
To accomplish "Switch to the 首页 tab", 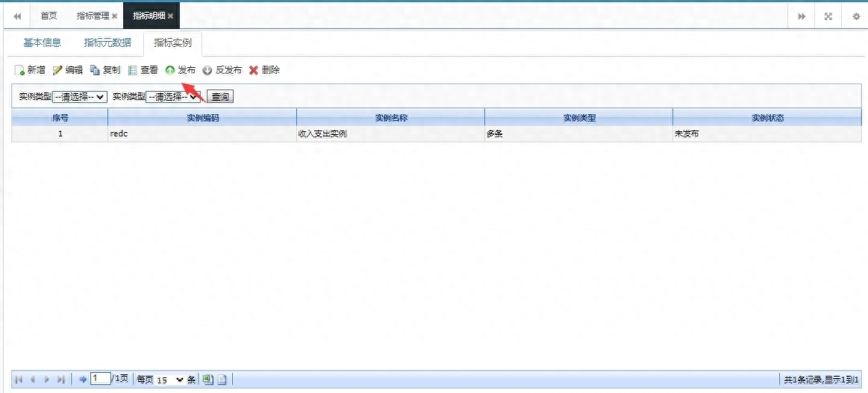I will pos(49,16).
